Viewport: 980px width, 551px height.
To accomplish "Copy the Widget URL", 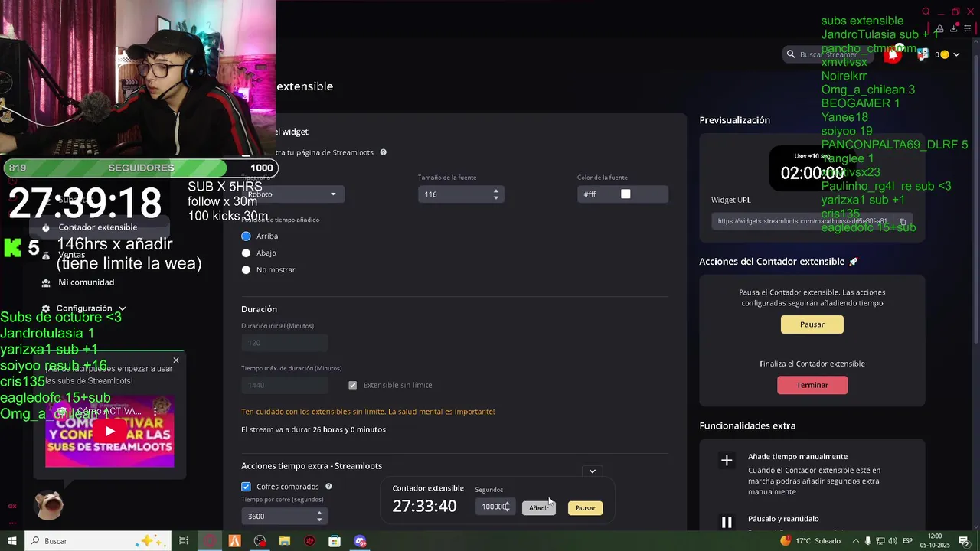I will click(x=903, y=222).
